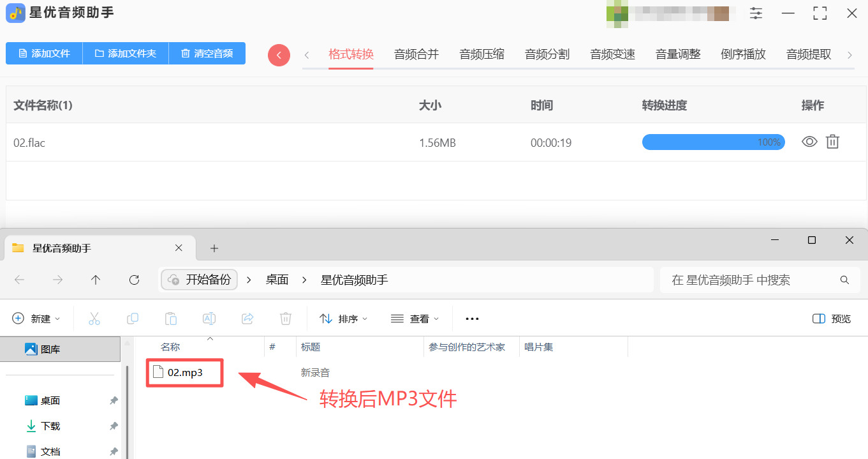Delete 02.flac with the trash icon
The height and width of the screenshot is (459, 868).
(x=832, y=142)
